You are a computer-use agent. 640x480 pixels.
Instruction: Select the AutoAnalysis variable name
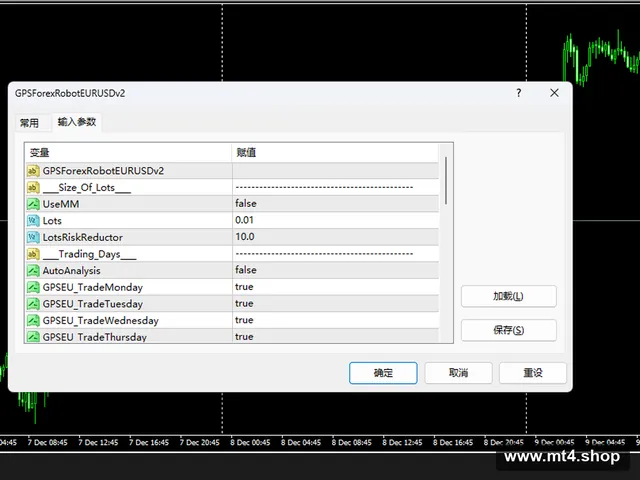pos(71,271)
